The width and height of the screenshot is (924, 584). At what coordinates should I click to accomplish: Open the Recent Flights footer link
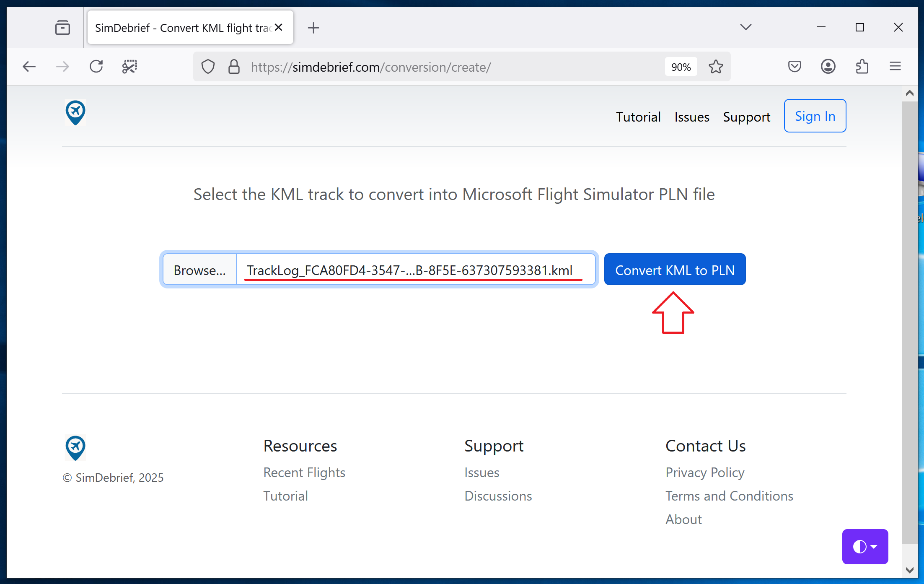pyautogui.click(x=304, y=472)
